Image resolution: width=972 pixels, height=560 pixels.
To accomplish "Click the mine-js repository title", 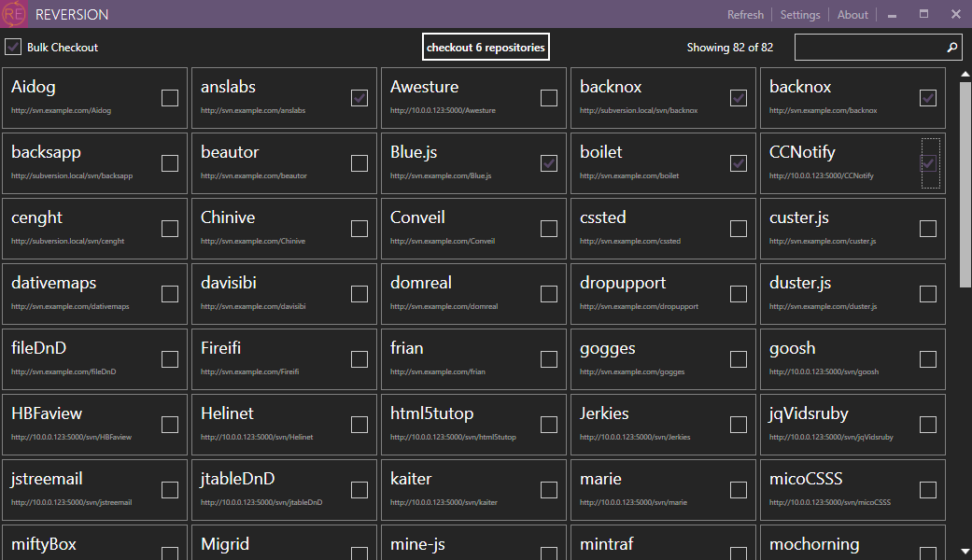I will click(x=417, y=544).
